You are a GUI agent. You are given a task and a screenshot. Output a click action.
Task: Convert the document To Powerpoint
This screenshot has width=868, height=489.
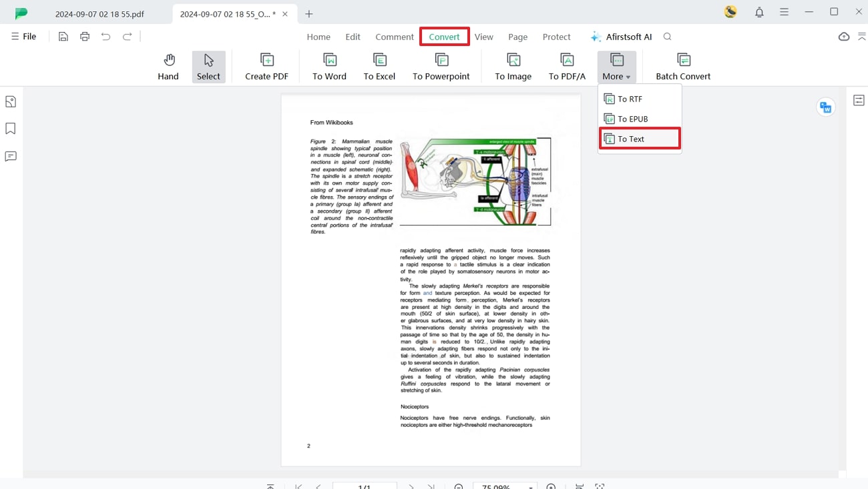441,67
